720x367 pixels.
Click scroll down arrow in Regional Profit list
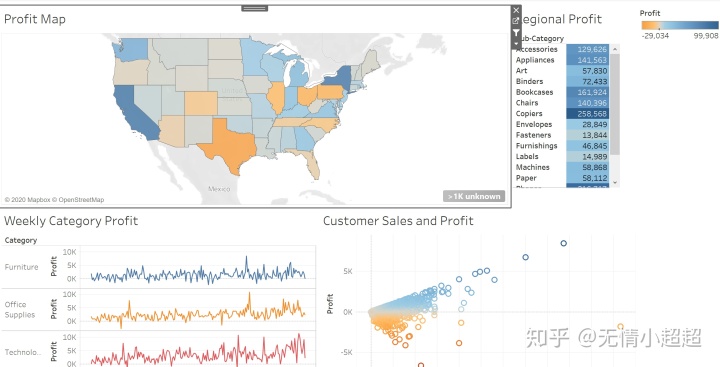click(x=615, y=182)
